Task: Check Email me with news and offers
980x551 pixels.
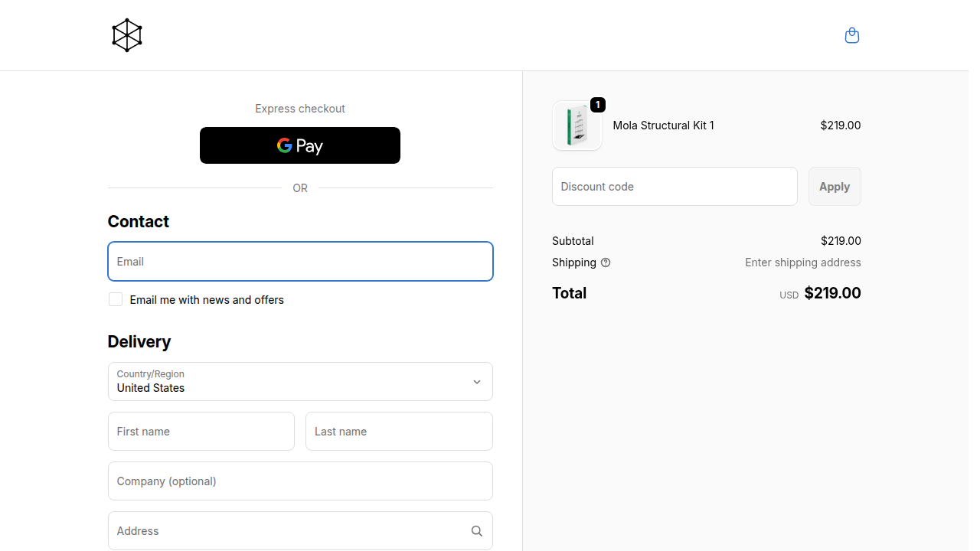Action: (116, 299)
